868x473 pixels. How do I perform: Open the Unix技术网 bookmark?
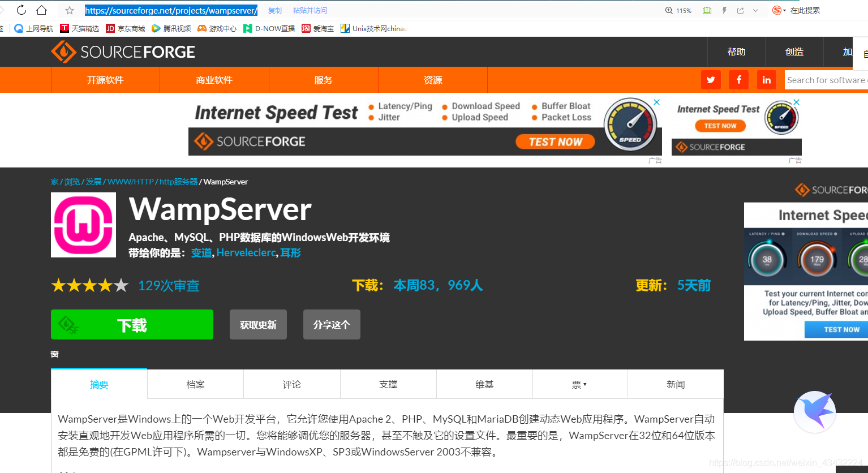(373, 28)
